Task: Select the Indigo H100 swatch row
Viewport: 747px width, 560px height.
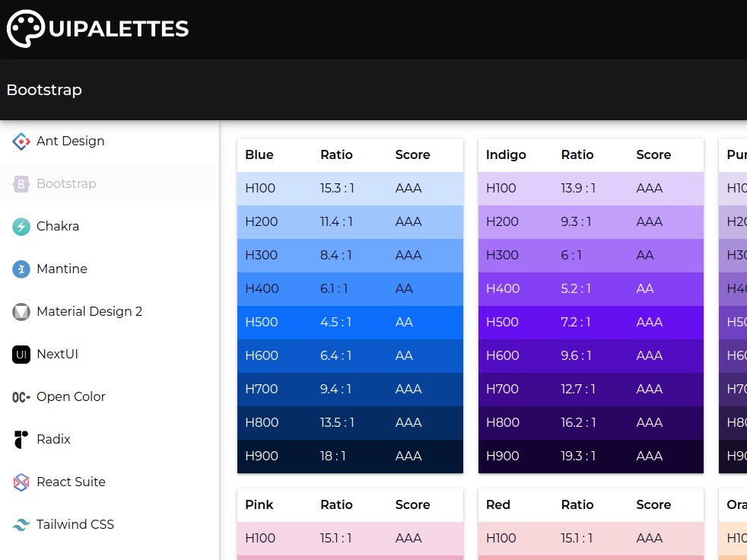Action: [591, 189]
